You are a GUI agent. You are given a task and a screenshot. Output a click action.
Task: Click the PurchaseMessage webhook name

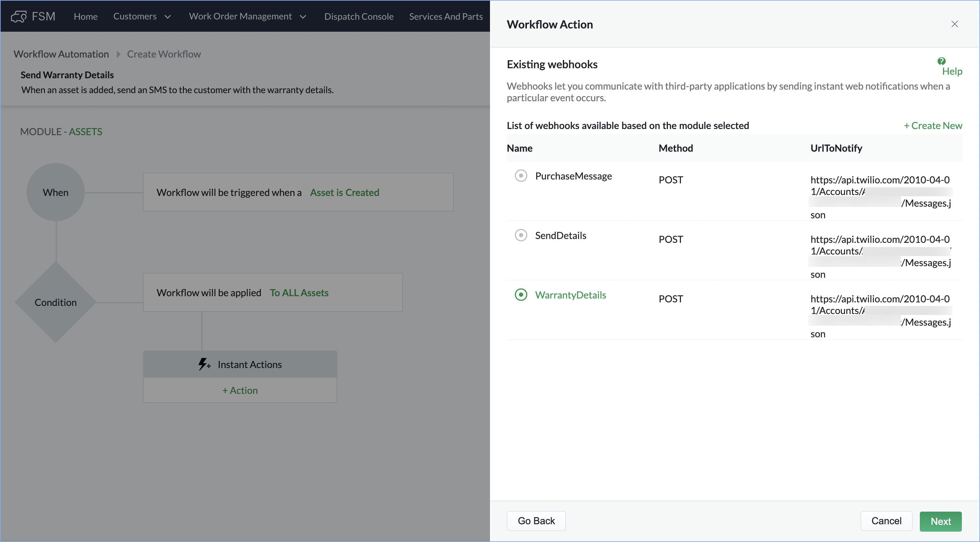(x=573, y=176)
